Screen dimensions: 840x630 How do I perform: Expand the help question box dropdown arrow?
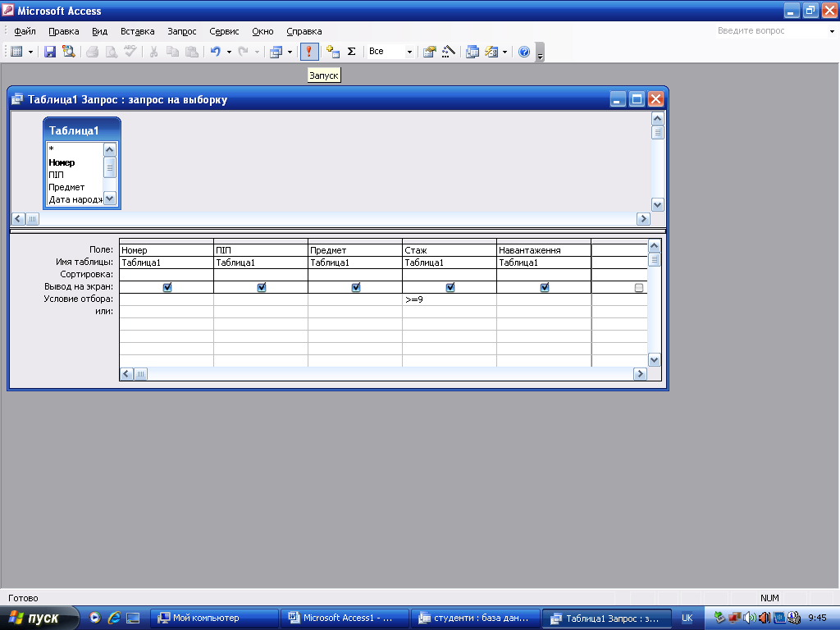(x=832, y=32)
